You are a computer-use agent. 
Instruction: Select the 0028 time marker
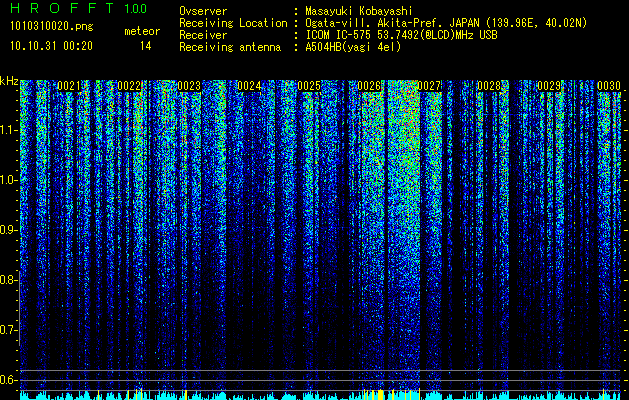[x=489, y=86]
